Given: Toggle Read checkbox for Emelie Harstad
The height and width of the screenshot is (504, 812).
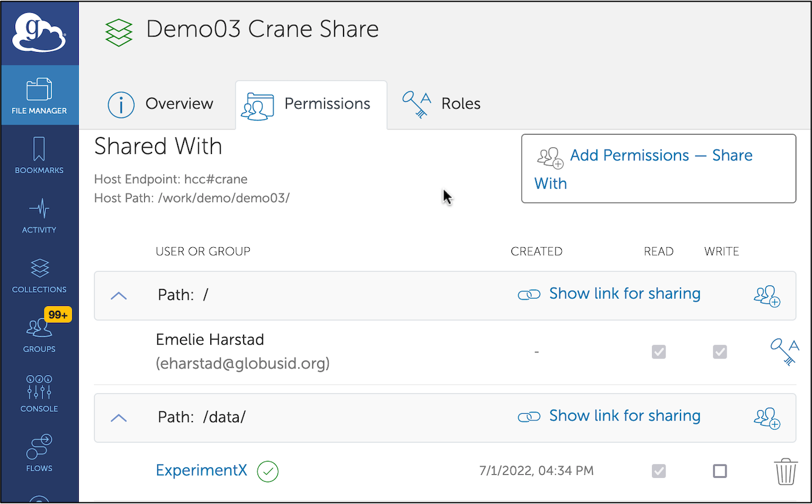Looking at the screenshot, I should click(659, 351).
